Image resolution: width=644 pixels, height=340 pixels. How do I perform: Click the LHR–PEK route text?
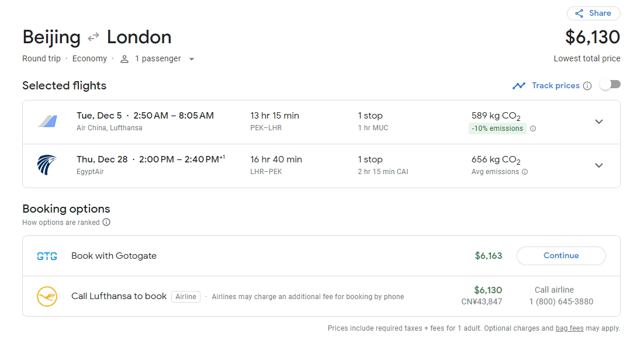266,172
